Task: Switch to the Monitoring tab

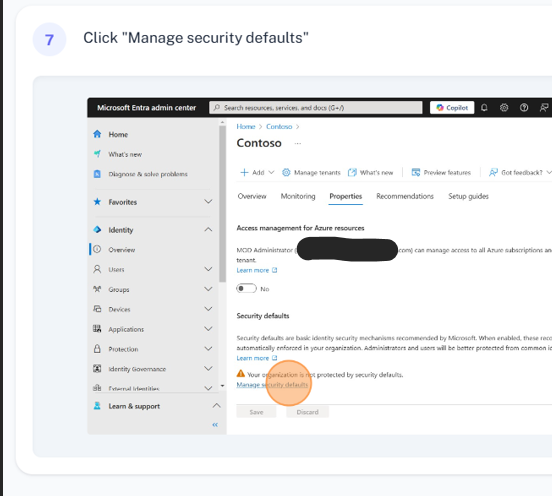Action: 298,196
